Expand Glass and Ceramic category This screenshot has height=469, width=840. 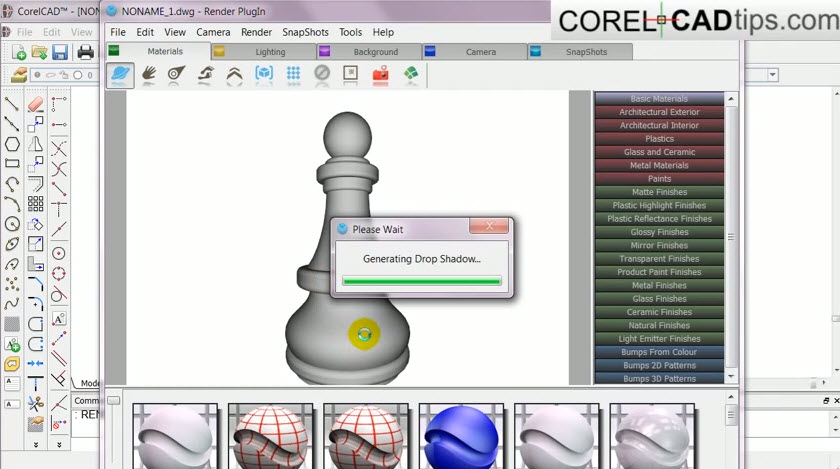pyautogui.click(x=659, y=152)
